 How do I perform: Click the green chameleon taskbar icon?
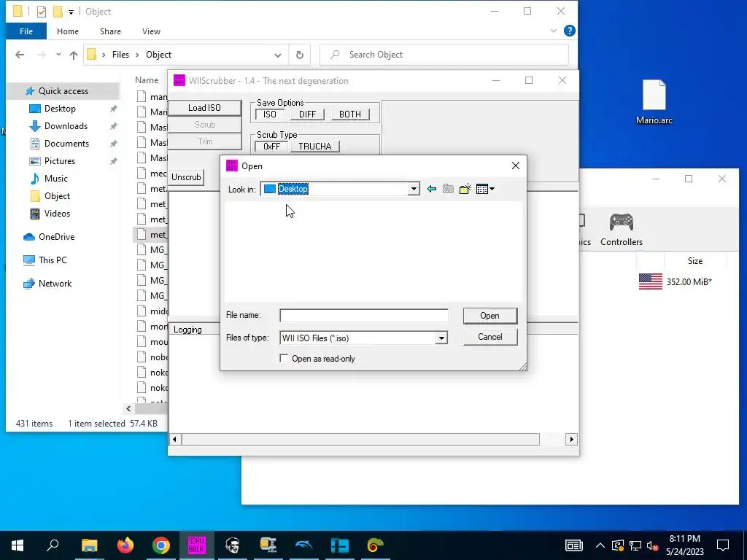[376, 545]
